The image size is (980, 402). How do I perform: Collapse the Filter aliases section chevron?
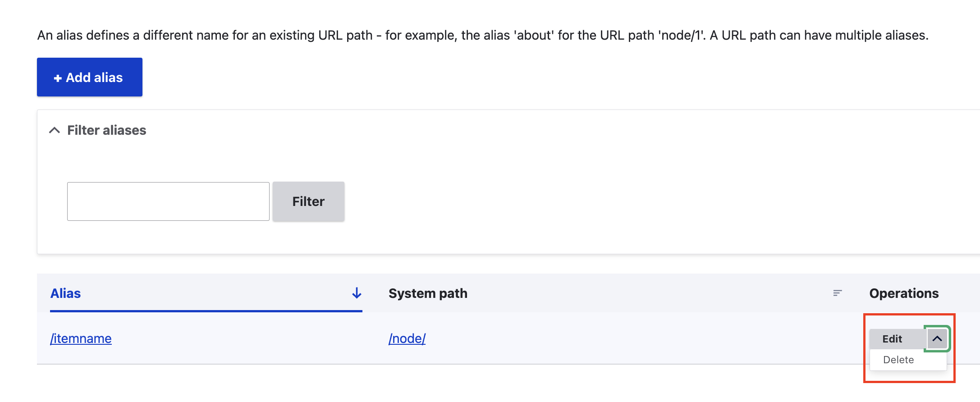click(x=54, y=130)
